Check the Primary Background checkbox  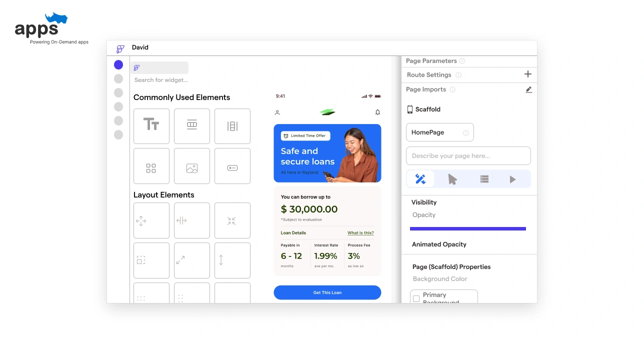pyautogui.click(x=416, y=298)
